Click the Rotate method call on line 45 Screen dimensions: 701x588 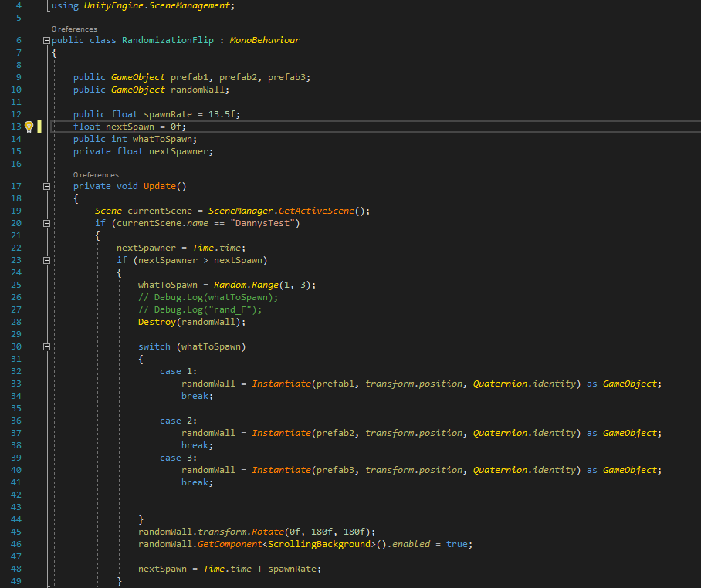268,532
